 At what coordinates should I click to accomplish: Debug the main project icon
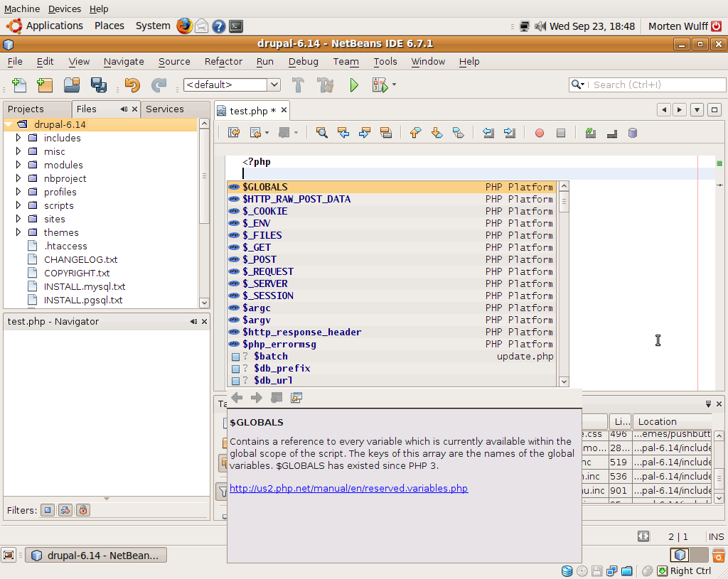[x=380, y=85]
